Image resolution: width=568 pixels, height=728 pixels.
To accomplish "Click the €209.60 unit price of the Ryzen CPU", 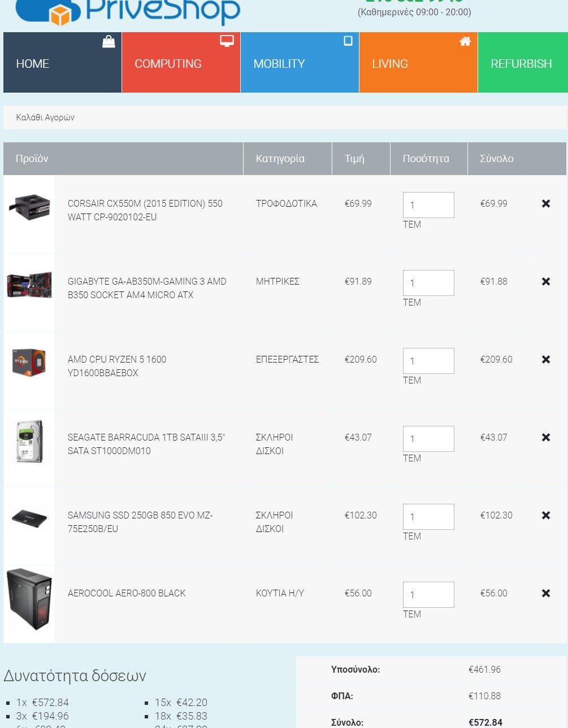I will tap(361, 359).
